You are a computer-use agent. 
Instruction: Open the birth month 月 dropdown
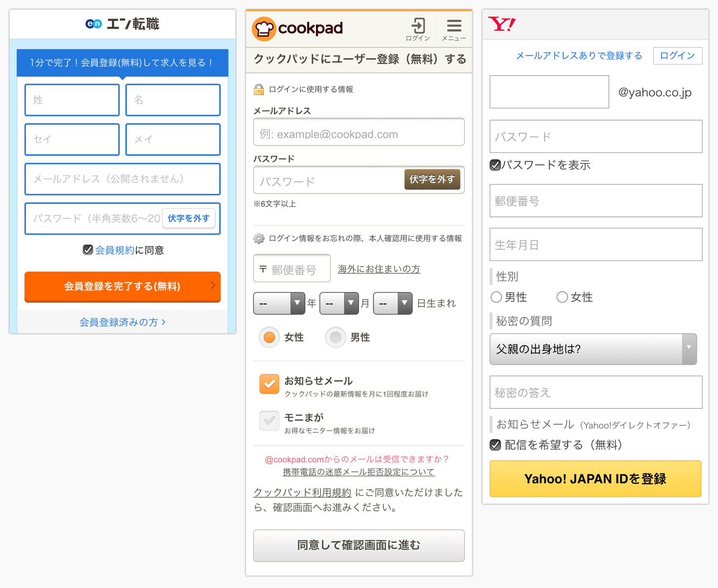click(x=339, y=303)
